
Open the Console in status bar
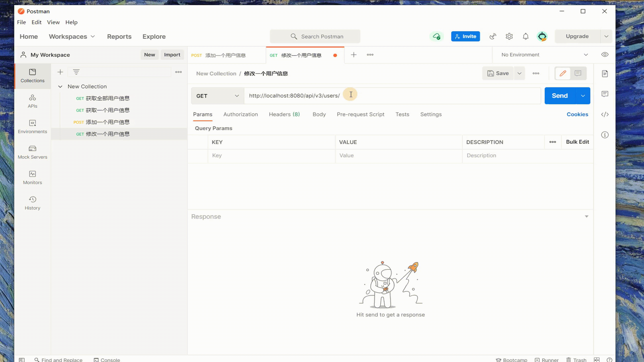pyautogui.click(x=107, y=360)
